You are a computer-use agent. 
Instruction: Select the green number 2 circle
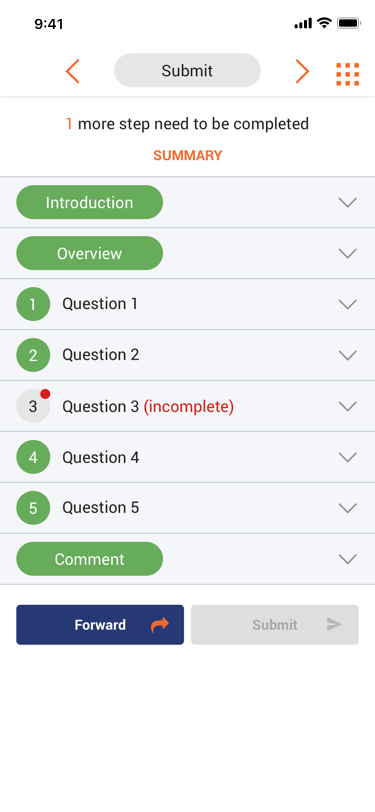tap(33, 355)
